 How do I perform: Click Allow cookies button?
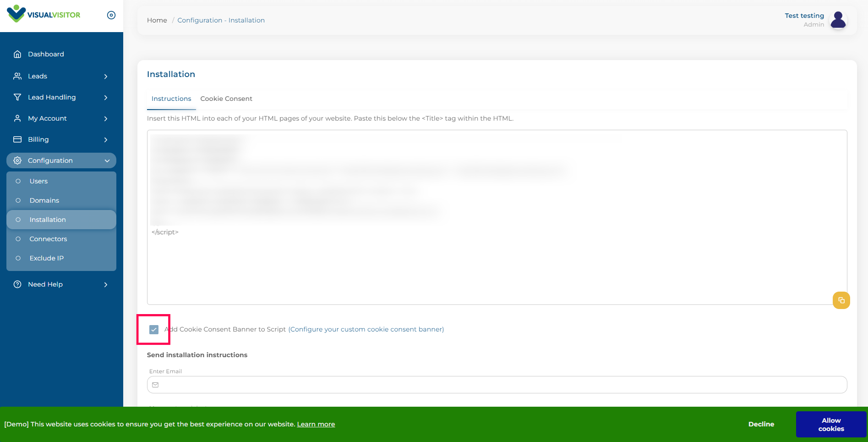click(831, 425)
